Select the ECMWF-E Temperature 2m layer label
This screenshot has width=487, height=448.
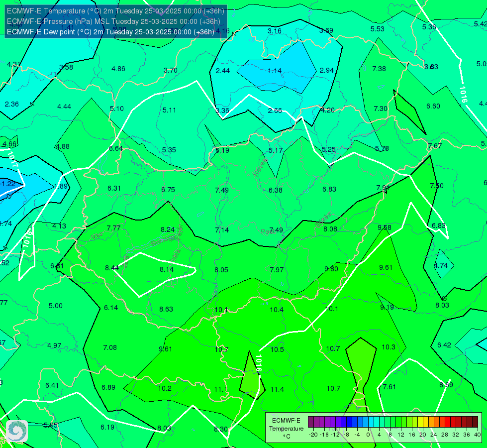coord(115,11)
